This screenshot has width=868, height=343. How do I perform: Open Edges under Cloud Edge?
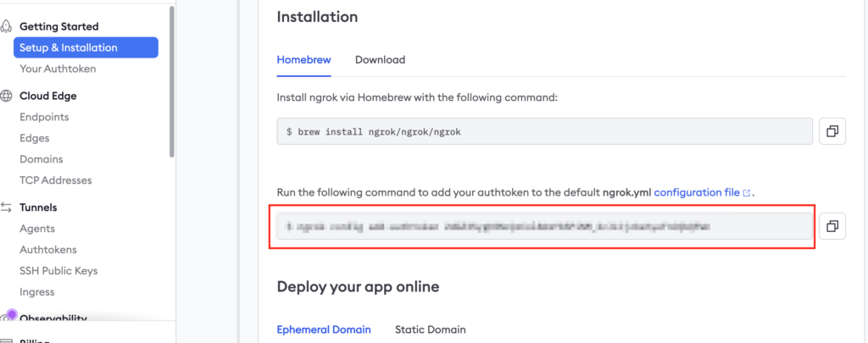click(x=34, y=138)
